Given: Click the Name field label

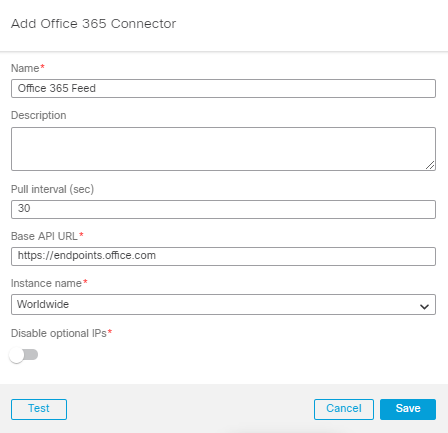Looking at the screenshot, I should 25,68.
